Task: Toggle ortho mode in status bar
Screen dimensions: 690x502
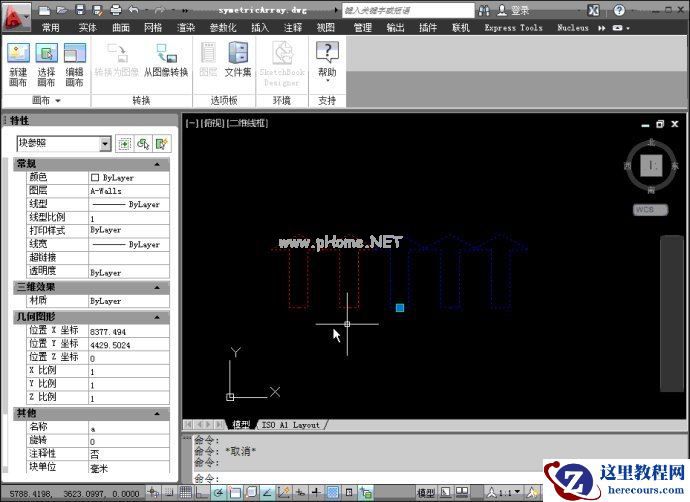Action: pos(202,492)
